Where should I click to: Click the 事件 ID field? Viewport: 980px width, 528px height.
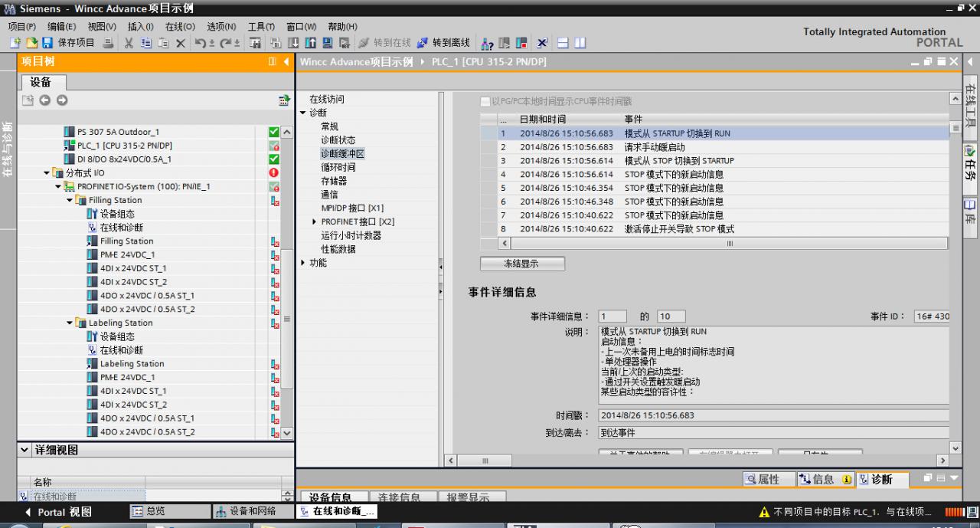(932, 316)
